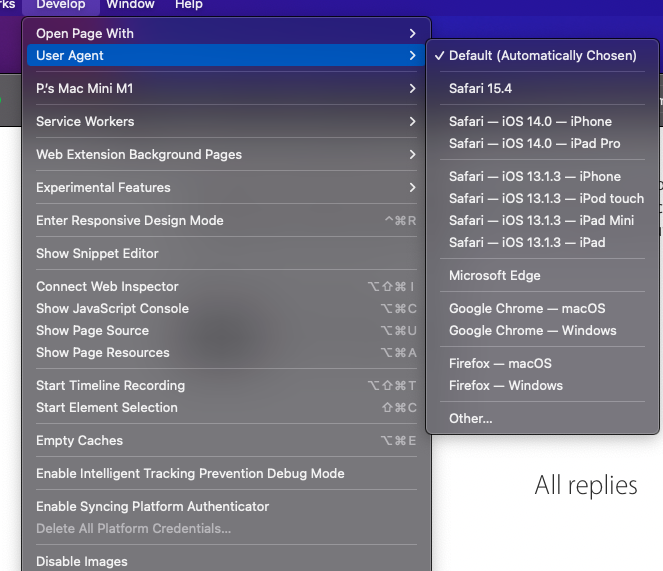Open Show Snippet Editor
This screenshot has width=663, height=571.
tap(97, 254)
